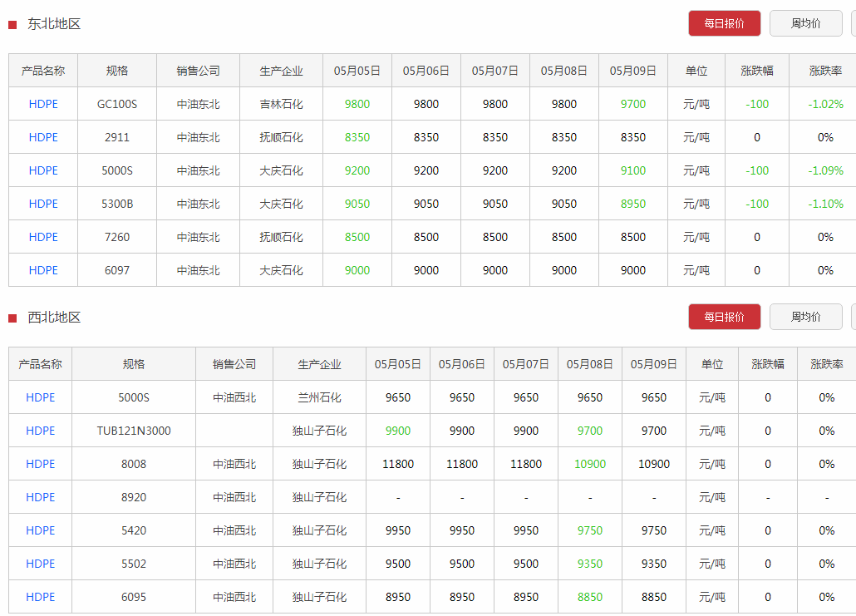Click green 9350 price in 5502 row
The width and height of the screenshot is (856, 616).
click(x=590, y=564)
